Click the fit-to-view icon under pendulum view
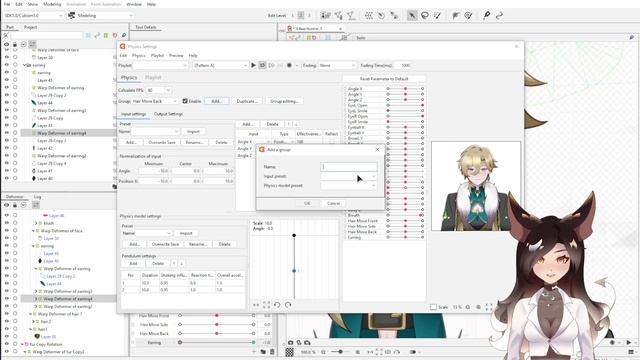 (x=267, y=305)
